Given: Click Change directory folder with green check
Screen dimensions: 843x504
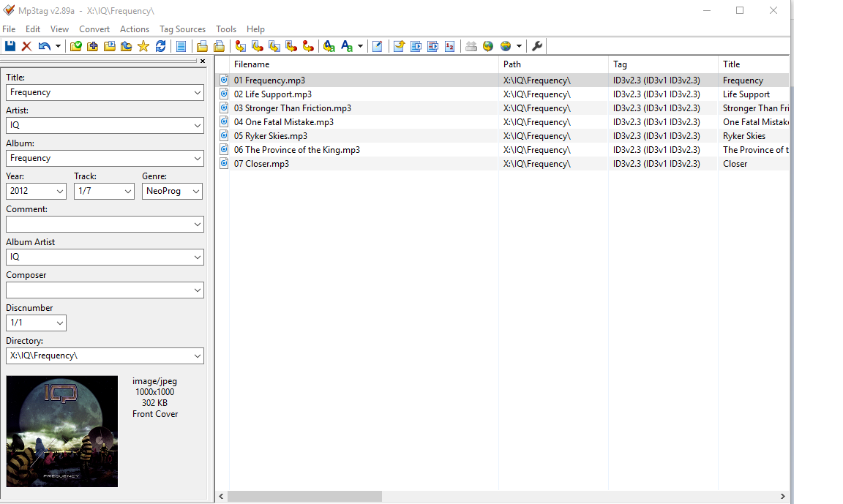Looking at the screenshot, I should 76,46.
